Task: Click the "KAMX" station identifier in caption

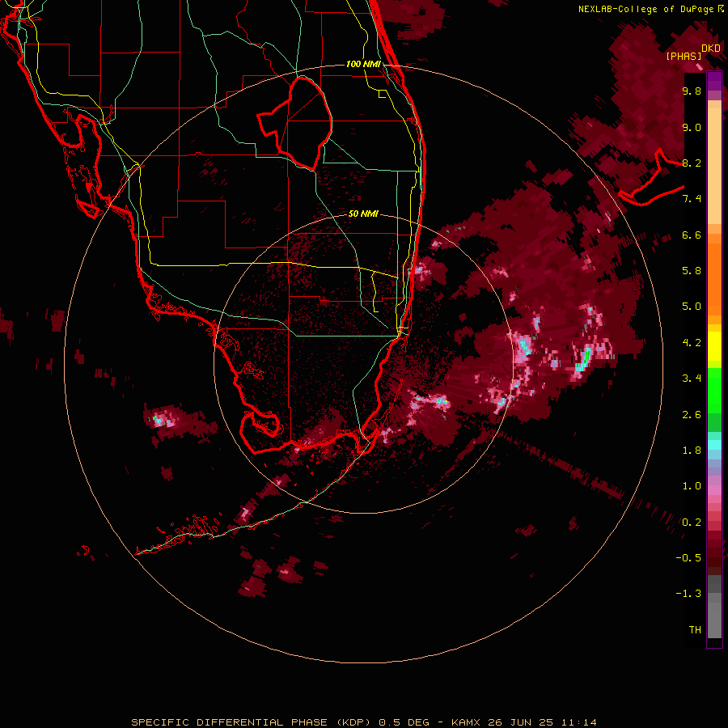Action: [466, 722]
